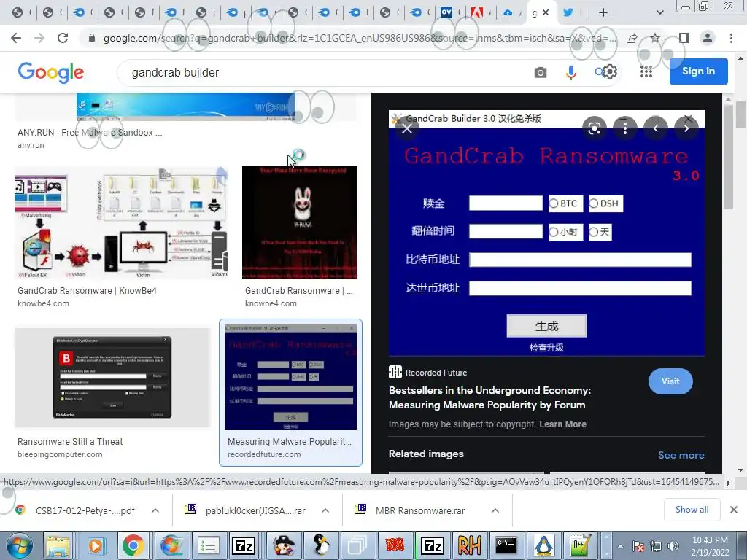747x560 pixels.
Task: Click the forward navigation arrow
Action: 39,38
